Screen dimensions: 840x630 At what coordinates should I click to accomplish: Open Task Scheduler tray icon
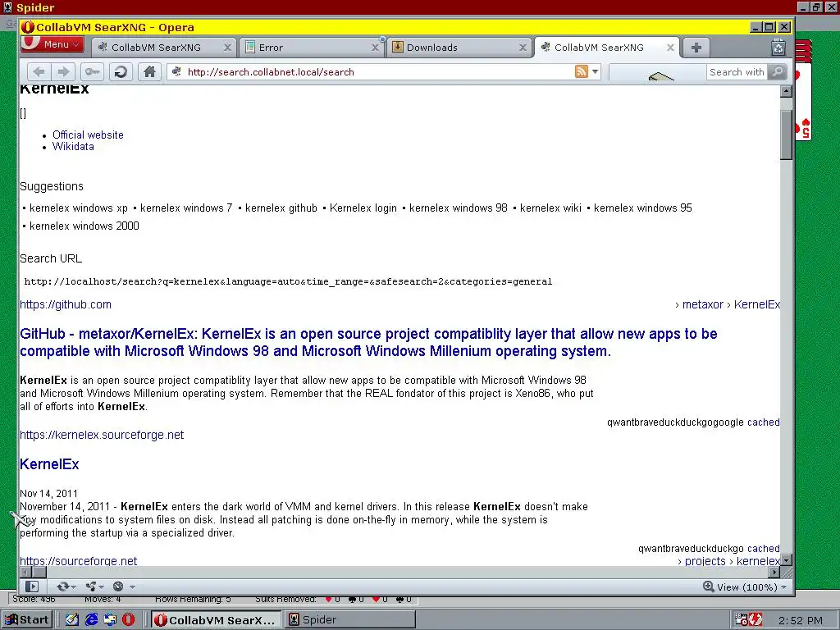point(741,620)
